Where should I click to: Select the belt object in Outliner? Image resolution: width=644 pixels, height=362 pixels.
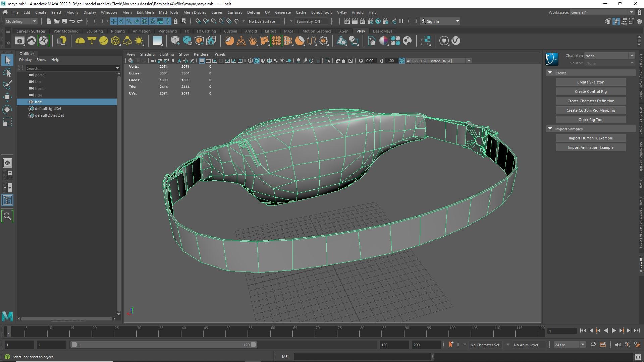pos(38,102)
